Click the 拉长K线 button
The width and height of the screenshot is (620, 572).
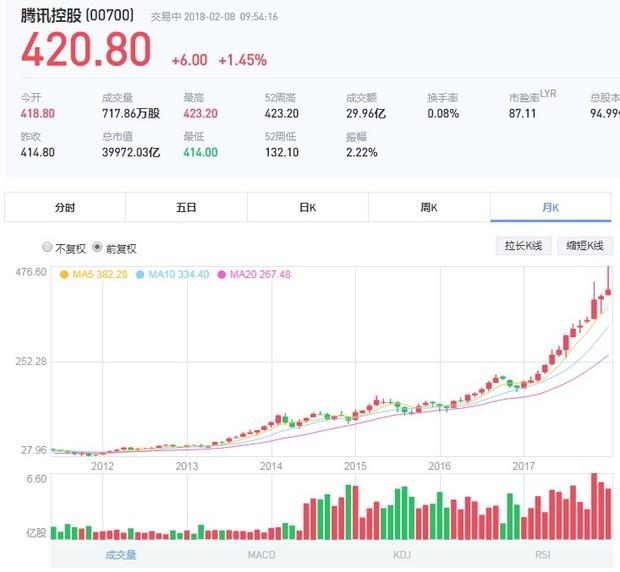[523, 246]
